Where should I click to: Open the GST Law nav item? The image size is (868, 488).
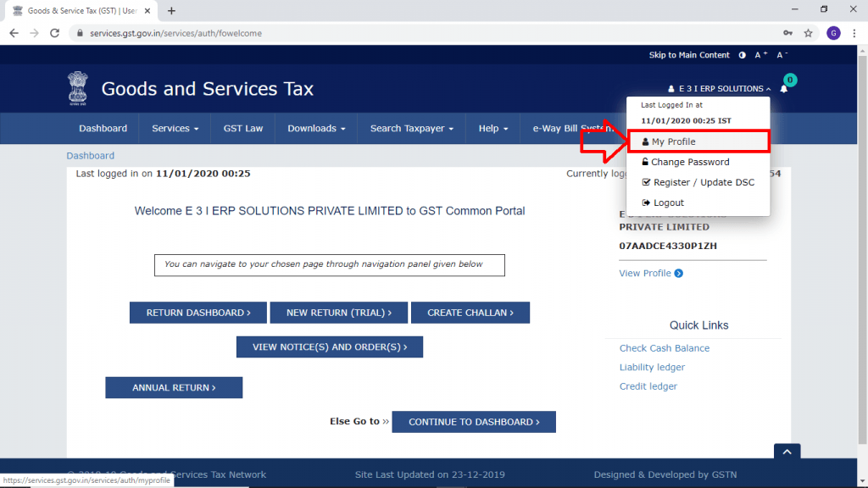243,129
